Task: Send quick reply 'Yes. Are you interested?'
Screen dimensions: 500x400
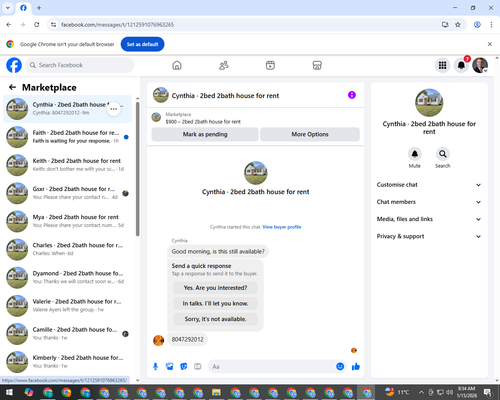Action: pos(215,288)
